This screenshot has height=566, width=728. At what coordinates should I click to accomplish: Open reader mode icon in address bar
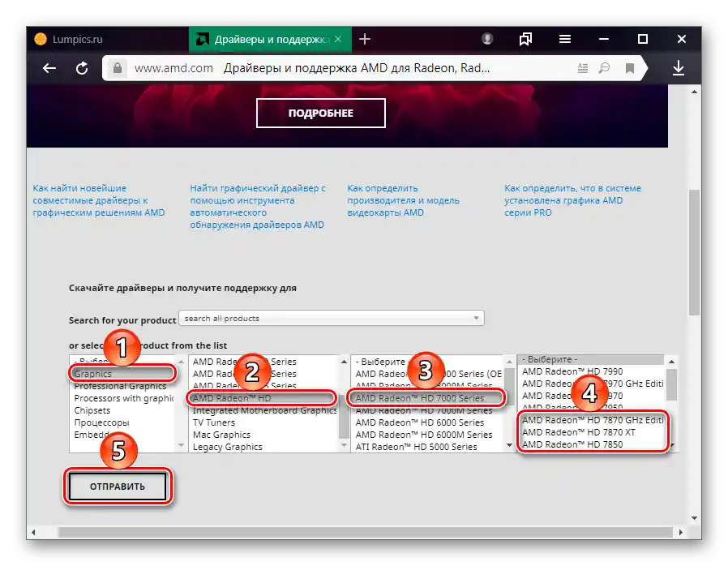tap(583, 69)
